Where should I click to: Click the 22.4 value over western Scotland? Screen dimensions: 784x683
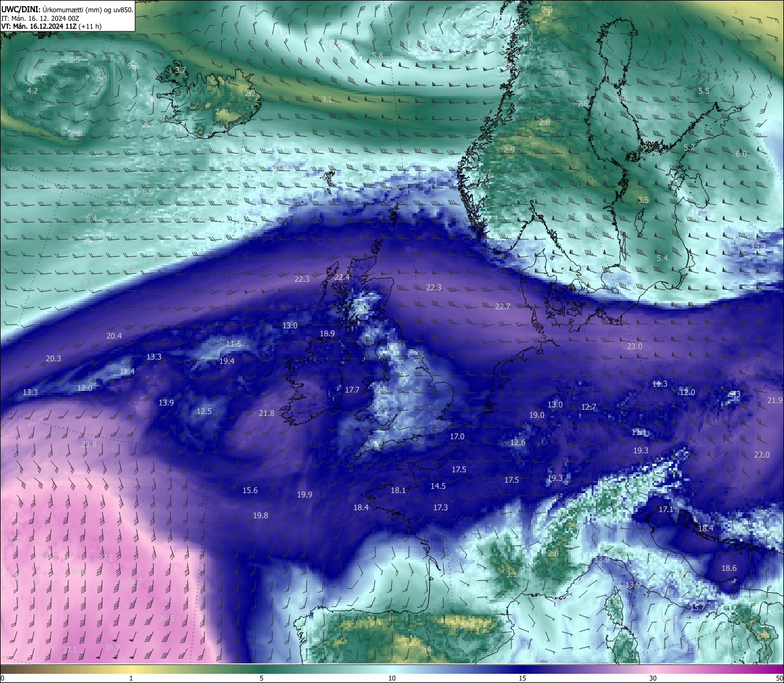click(342, 277)
